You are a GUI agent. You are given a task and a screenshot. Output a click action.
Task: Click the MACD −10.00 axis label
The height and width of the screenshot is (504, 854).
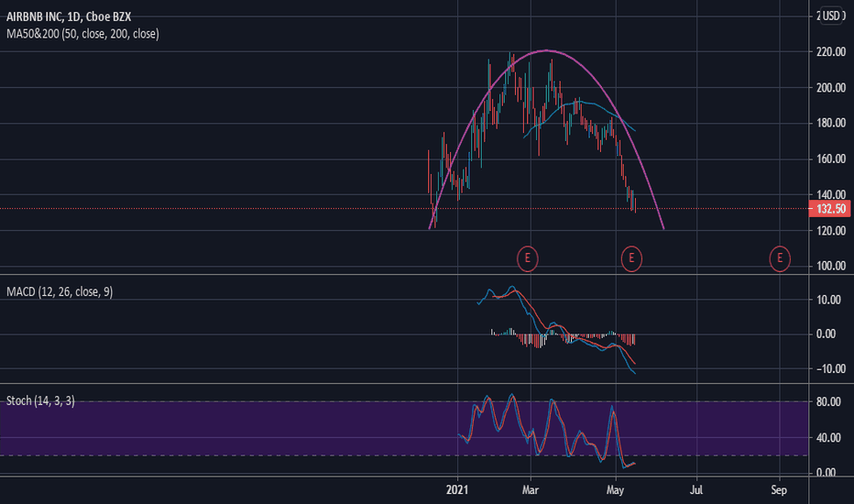click(830, 369)
